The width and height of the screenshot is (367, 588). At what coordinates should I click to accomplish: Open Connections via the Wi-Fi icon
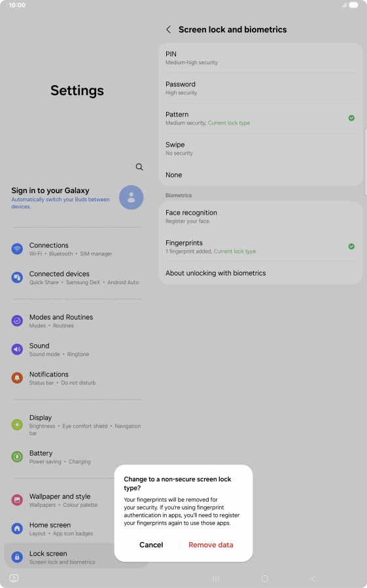tap(17, 249)
